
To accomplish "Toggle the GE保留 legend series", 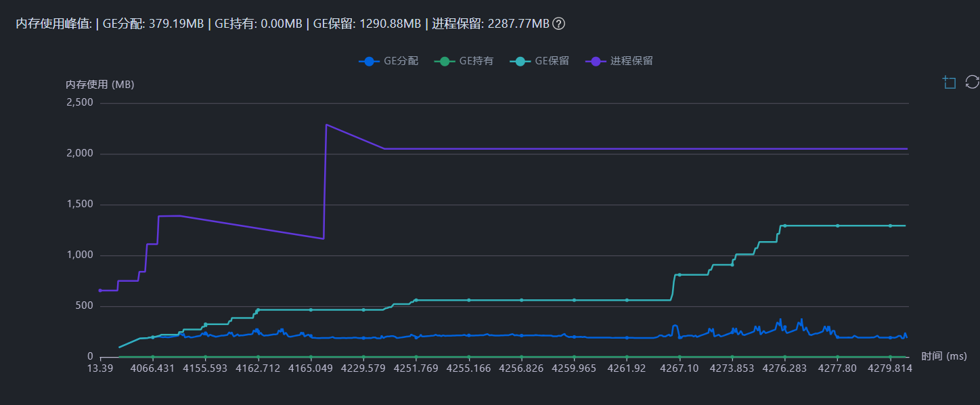I will click(539, 61).
